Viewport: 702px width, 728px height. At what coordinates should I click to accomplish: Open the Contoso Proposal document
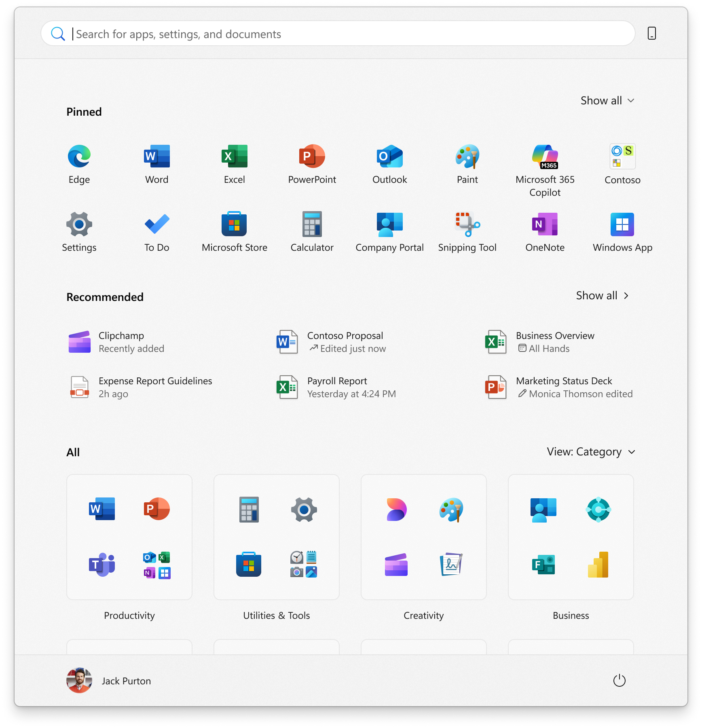(331, 342)
